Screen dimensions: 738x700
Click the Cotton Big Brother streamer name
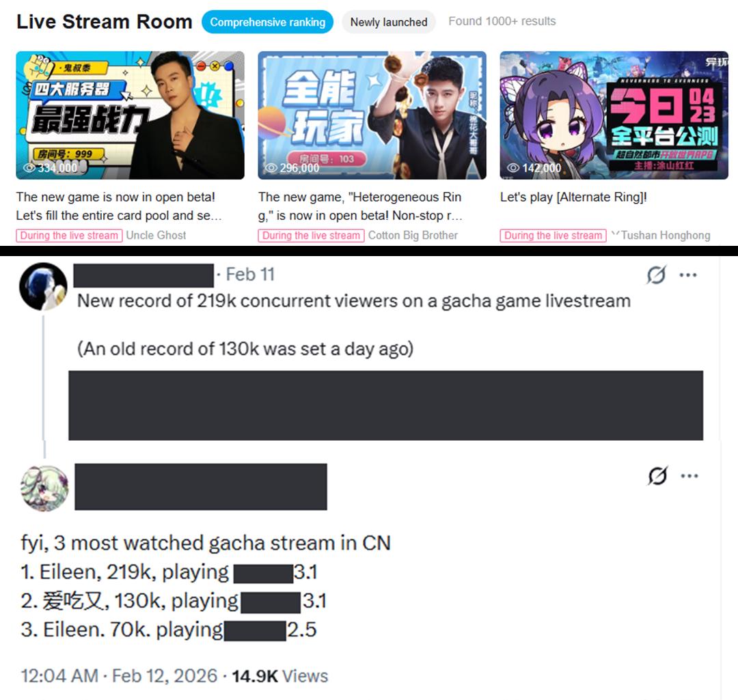pyautogui.click(x=413, y=235)
